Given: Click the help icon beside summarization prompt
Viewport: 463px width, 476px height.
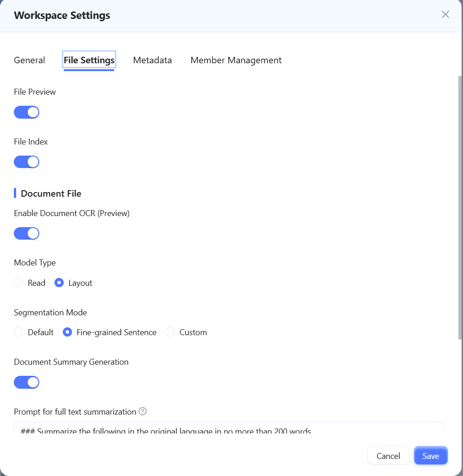Looking at the screenshot, I should coord(142,411).
